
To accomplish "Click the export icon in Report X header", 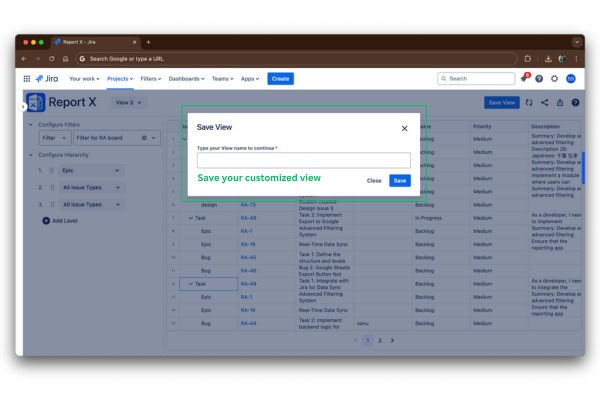I will coord(560,103).
